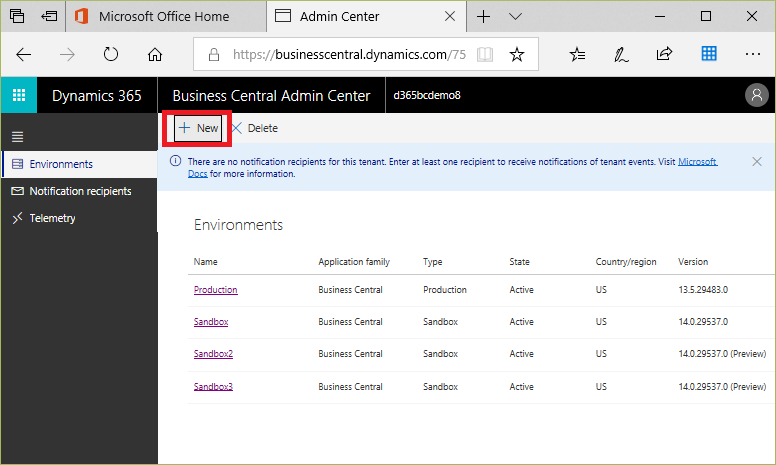Click the site lock security icon
This screenshot has width=776, height=465.
214,54
